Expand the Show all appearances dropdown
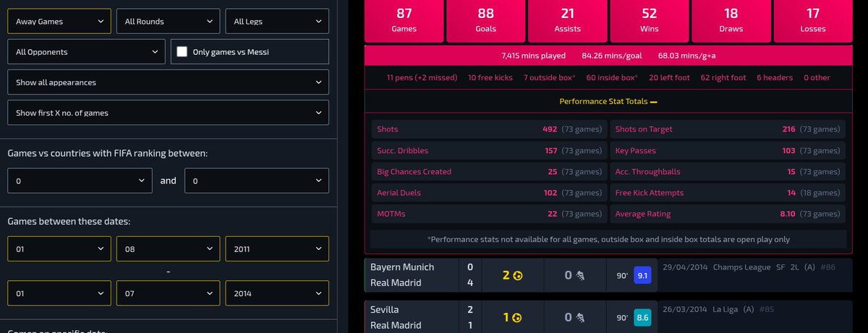The width and height of the screenshot is (868, 333). 169,82
